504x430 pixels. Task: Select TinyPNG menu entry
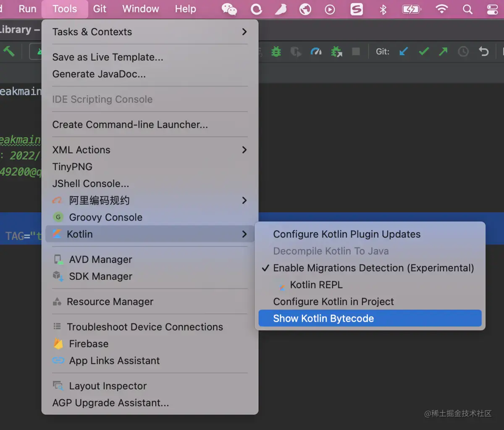pyautogui.click(x=150, y=167)
